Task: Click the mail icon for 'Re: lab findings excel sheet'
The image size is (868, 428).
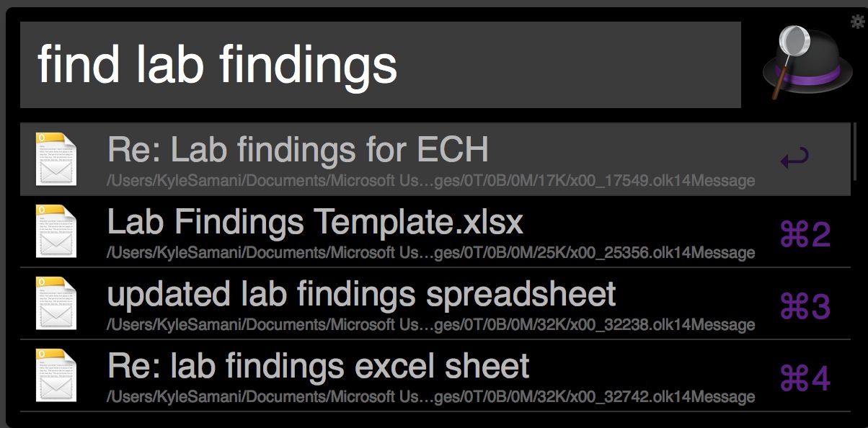Action: pos(56,375)
